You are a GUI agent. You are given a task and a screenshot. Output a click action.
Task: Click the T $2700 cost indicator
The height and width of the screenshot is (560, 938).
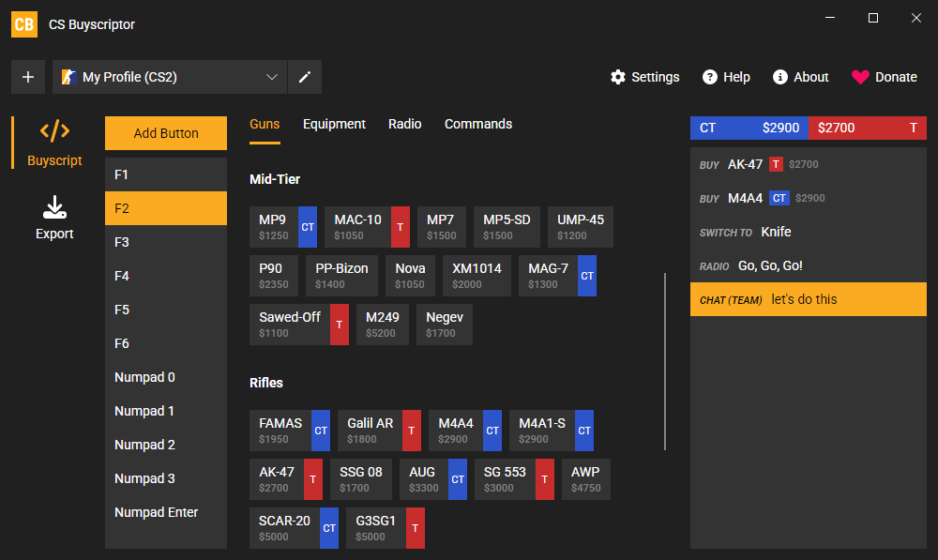pos(868,128)
